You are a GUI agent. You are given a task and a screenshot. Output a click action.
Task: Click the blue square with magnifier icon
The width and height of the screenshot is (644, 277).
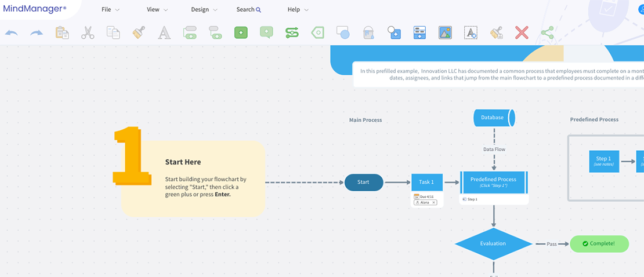[x=395, y=32]
